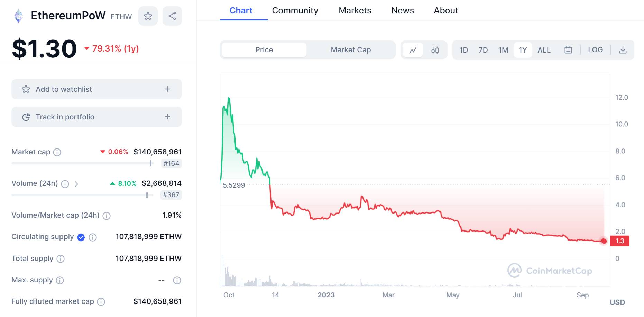Click the verified badge on Circulating supply
This screenshot has width=644, height=317.
(x=81, y=237)
